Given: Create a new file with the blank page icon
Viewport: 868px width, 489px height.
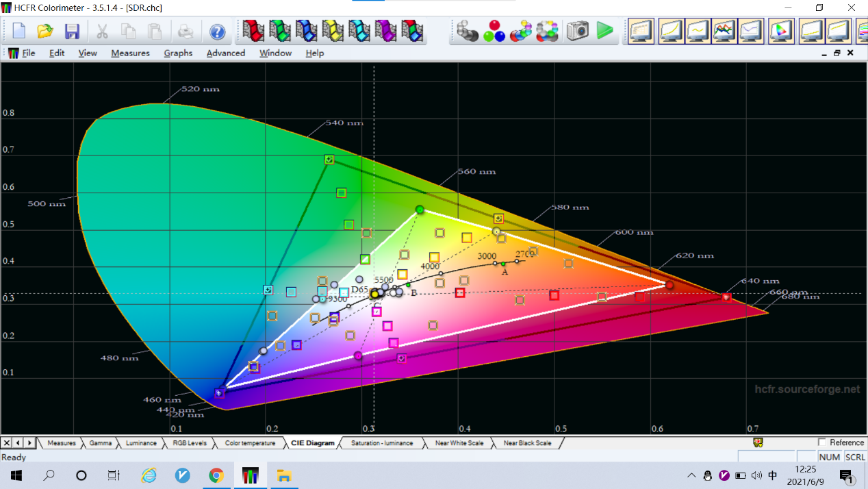Looking at the screenshot, I should coord(18,31).
